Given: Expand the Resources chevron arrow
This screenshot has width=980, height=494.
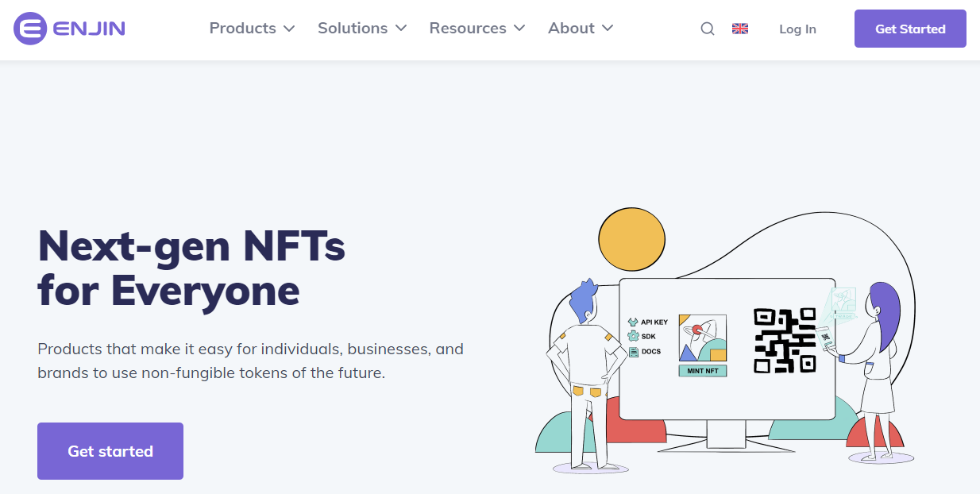Looking at the screenshot, I should click(x=519, y=29).
